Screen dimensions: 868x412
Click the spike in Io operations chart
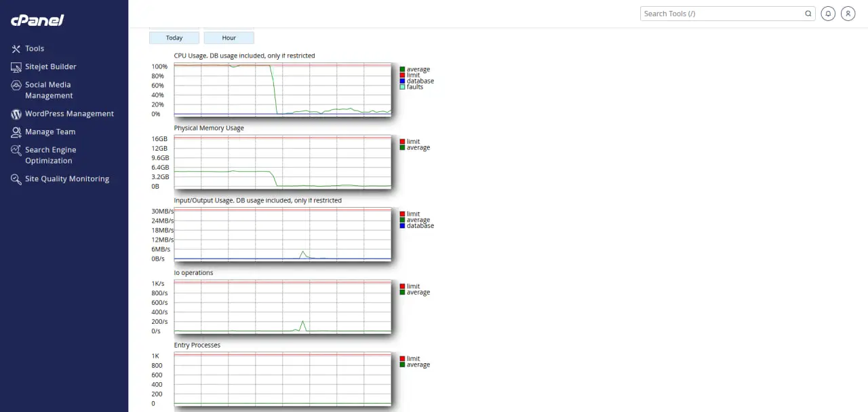pyautogui.click(x=302, y=322)
